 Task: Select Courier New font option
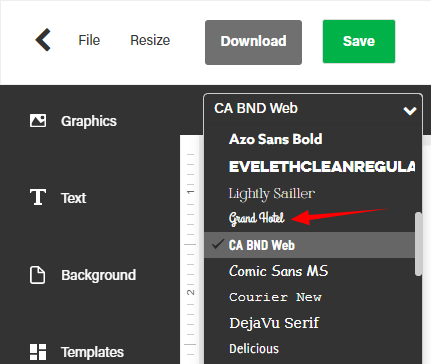[x=275, y=297]
